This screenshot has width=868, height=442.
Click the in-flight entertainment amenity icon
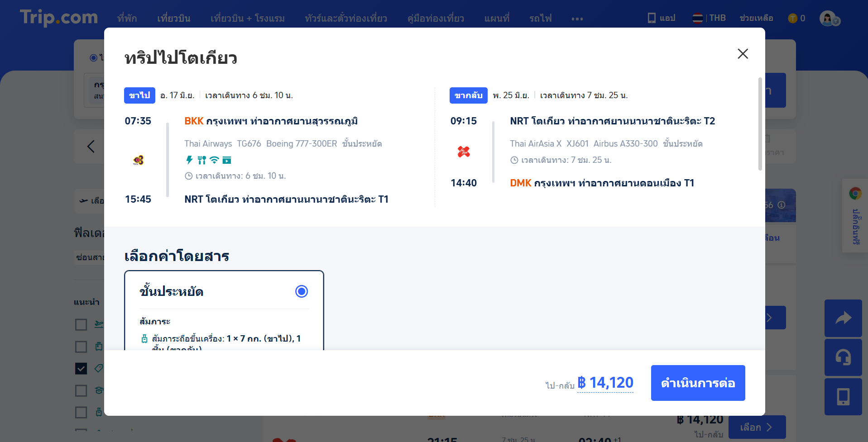227,160
